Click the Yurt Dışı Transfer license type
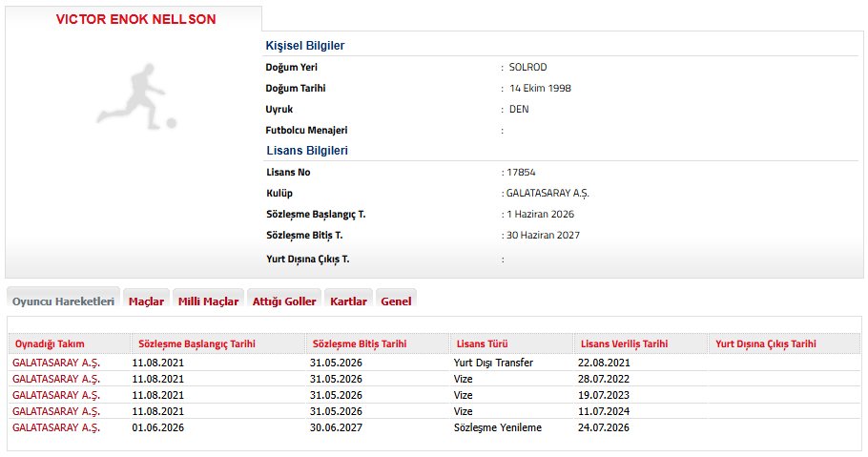The height and width of the screenshot is (457, 868). [493, 363]
